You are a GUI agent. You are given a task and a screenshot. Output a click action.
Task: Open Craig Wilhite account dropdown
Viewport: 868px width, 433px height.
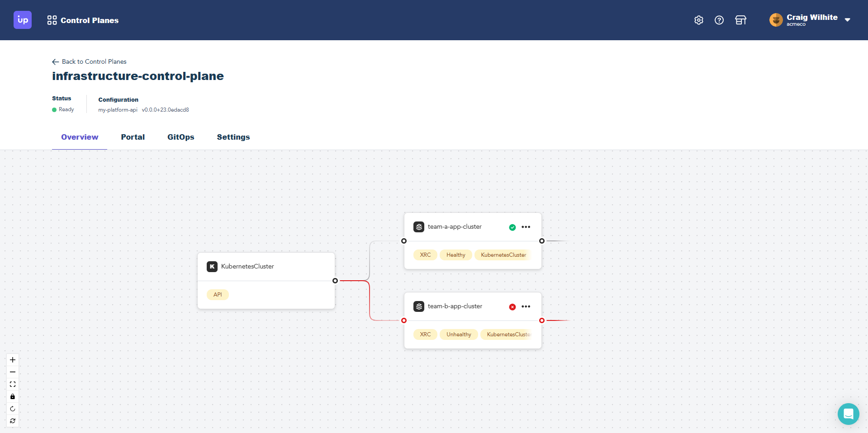[811, 20]
